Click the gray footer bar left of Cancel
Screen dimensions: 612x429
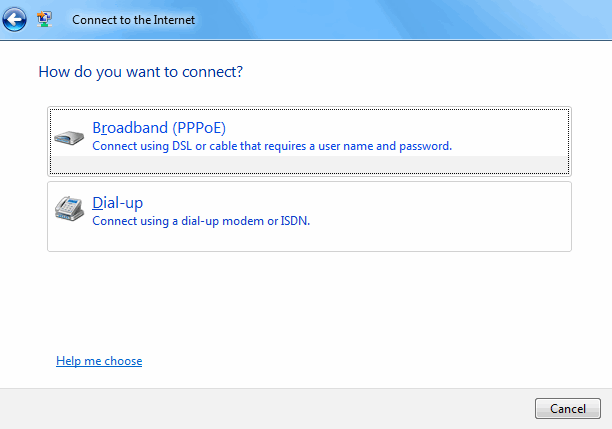point(265,408)
